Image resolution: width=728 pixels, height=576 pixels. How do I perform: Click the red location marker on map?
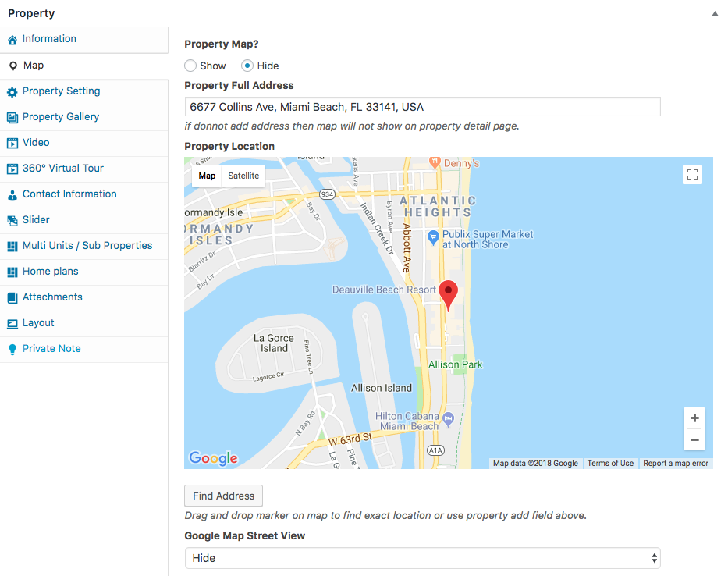tap(448, 296)
